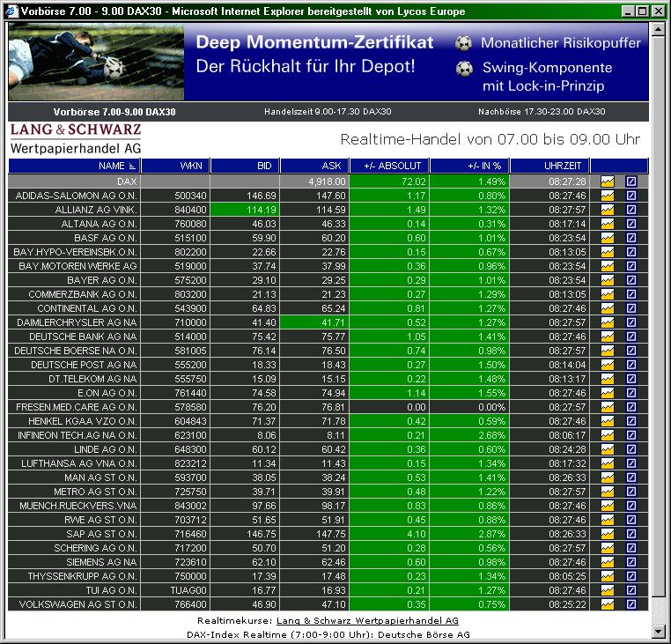Click ALLIANZ bid price 114.19
Viewport: 671px width, 644px height.
point(245,210)
